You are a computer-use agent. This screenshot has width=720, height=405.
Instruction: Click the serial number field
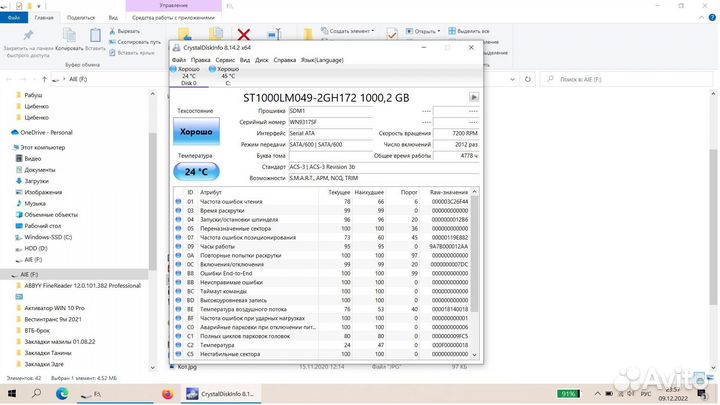point(330,122)
